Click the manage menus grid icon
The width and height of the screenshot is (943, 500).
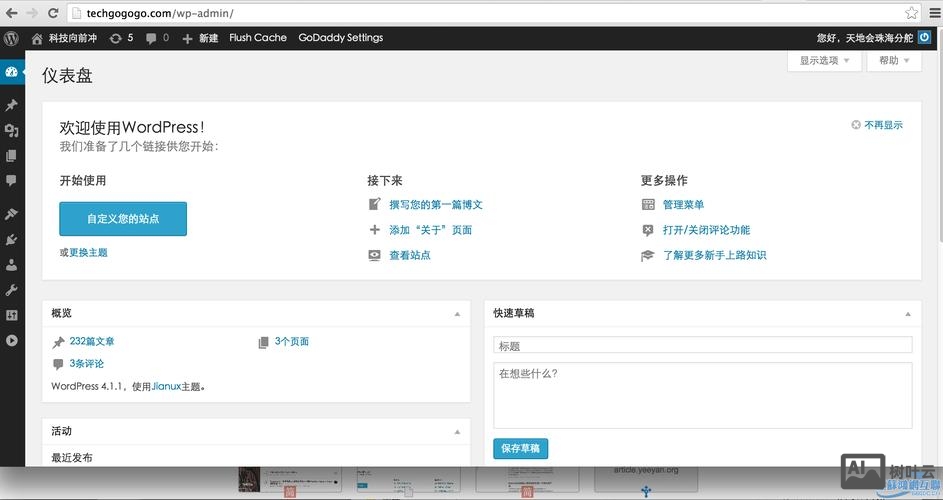tap(648, 205)
